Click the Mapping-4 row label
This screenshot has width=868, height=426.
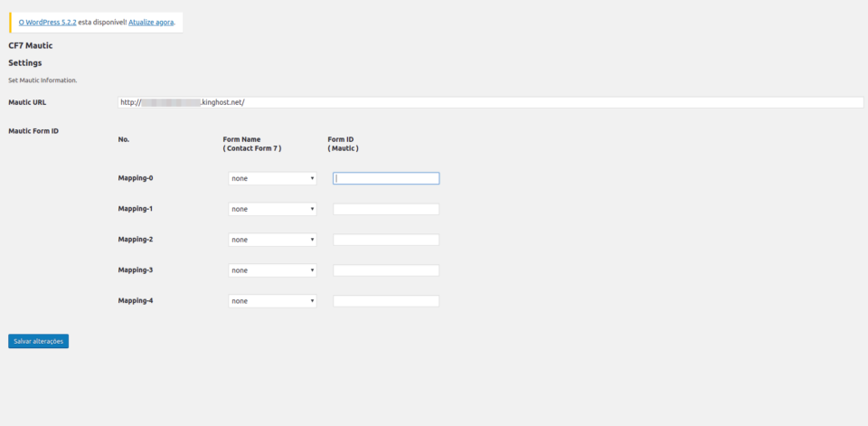(136, 301)
